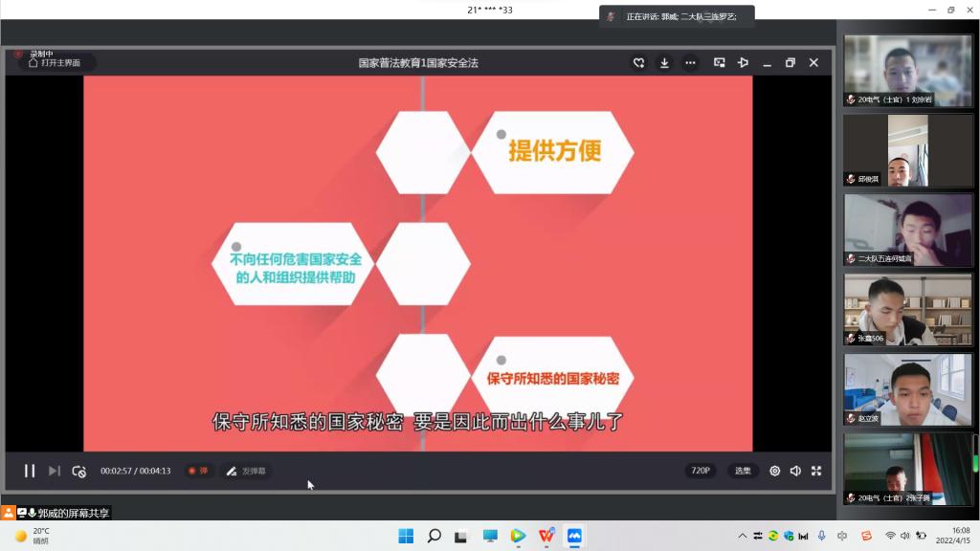Expand hidden tray icons with the chevron
The height and width of the screenshot is (551, 980).
point(744,536)
